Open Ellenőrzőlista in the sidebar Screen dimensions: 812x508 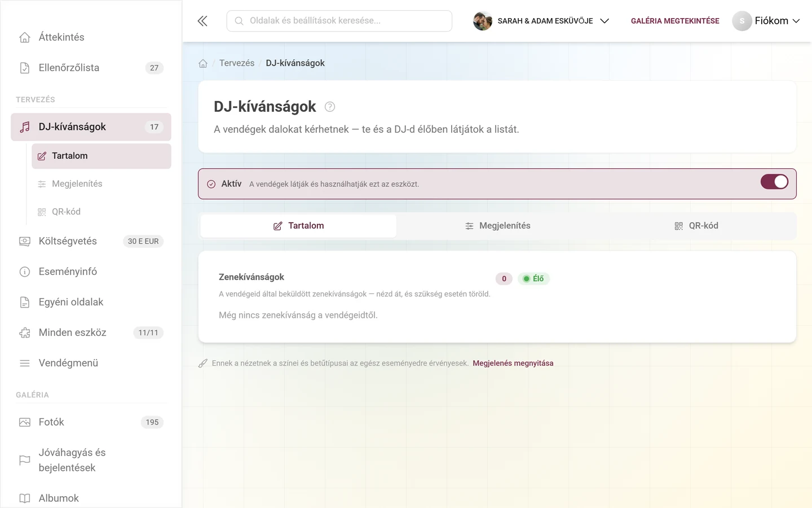(x=91, y=68)
